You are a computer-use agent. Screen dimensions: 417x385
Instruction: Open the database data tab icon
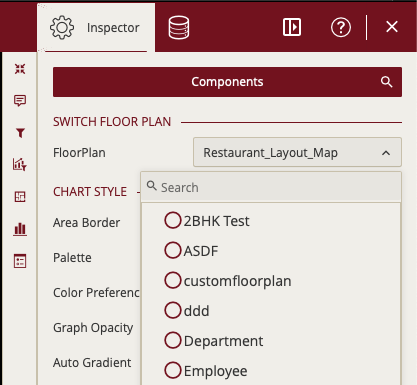point(179,28)
